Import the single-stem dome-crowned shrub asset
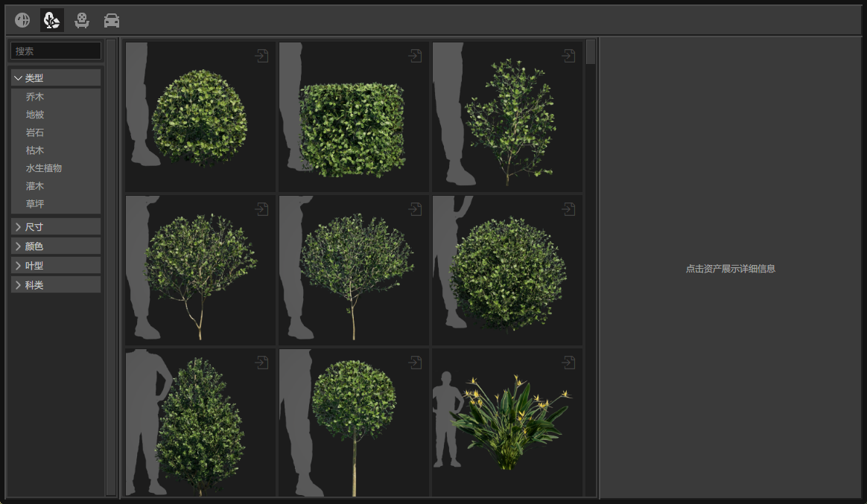Image resolution: width=867 pixels, height=504 pixels. pos(416,209)
